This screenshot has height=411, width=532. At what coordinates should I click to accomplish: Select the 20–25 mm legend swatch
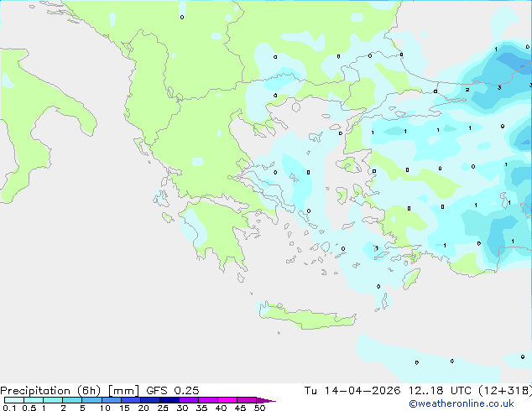pos(149,400)
